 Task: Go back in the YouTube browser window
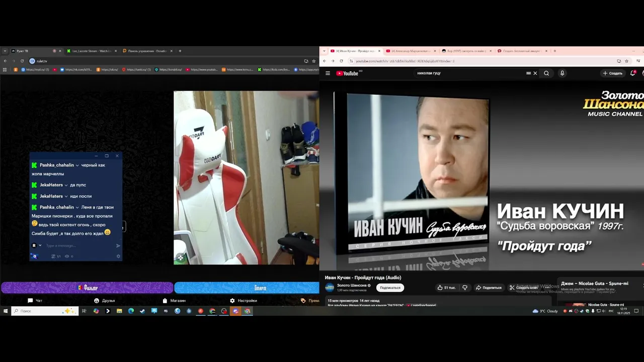(325, 61)
